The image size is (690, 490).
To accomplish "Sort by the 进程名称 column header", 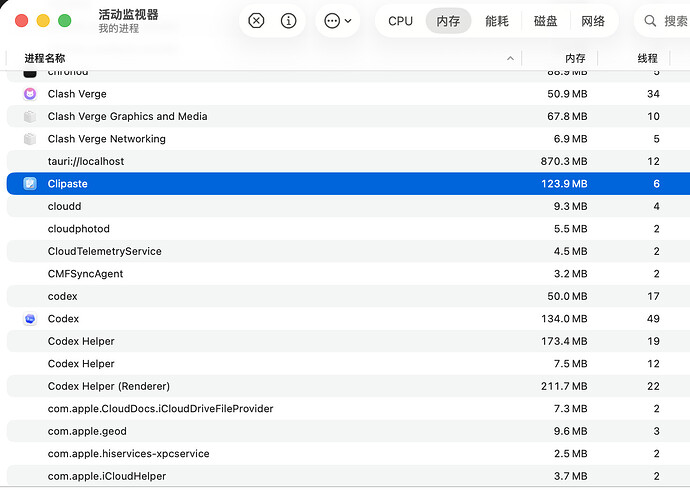I will click(x=44, y=58).
